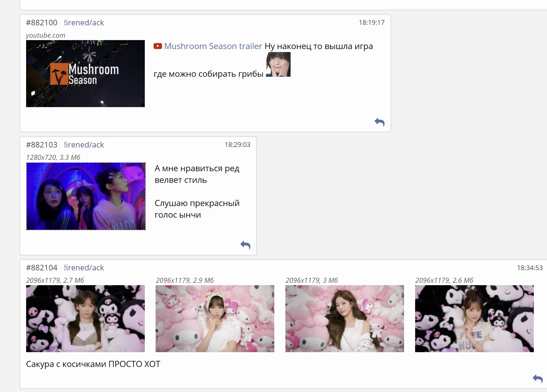Click reply arrow on post #882104
Screen dimensions: 547x392
(538, 379)
